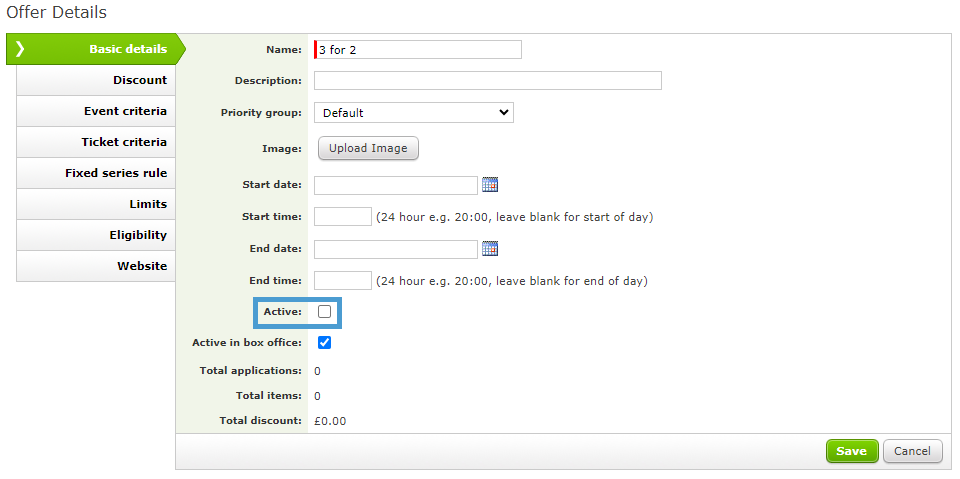Open the End date calendar picker
The height and width of the screenshot is (479, 960).
click(490, 249)
